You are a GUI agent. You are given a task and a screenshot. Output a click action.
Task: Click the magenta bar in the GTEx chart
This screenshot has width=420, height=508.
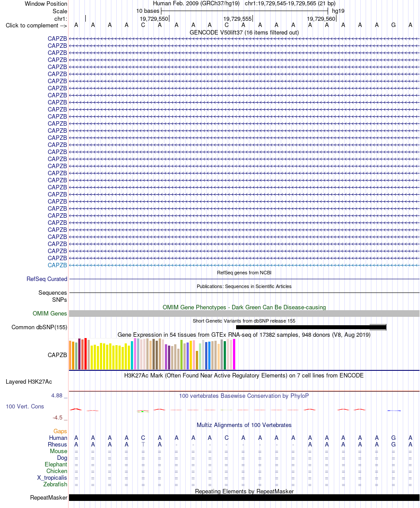[x=234, y=354]
